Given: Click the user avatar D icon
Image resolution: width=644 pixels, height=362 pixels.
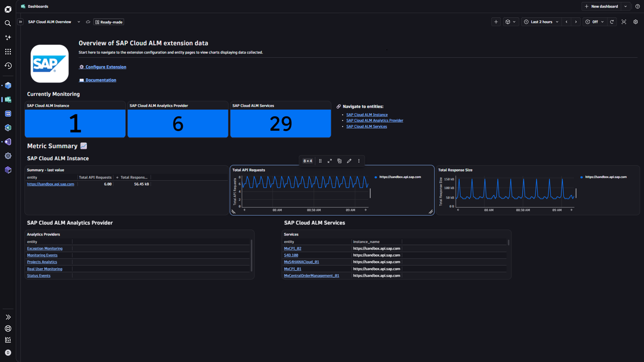Looking at the screenshot, I should click(8, 353).
